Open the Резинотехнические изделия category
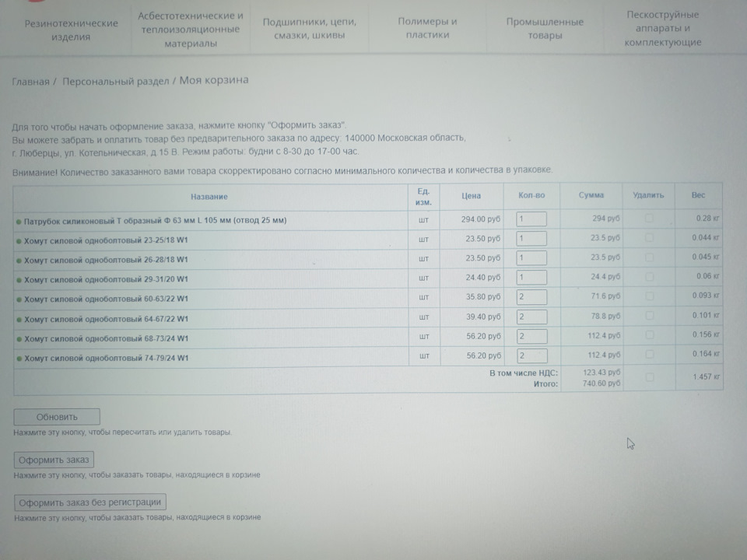The image size is (747, 560). pos(71,30)
